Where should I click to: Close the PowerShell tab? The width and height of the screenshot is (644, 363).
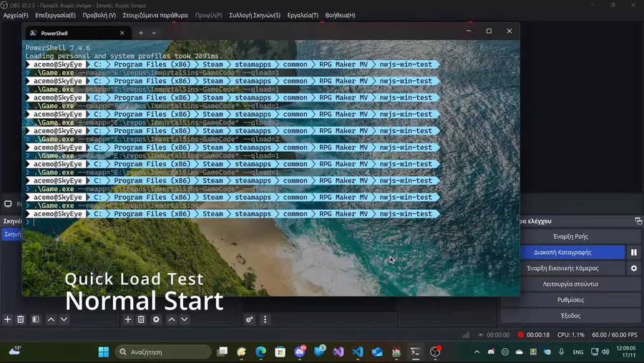click(x=122, y=33)
